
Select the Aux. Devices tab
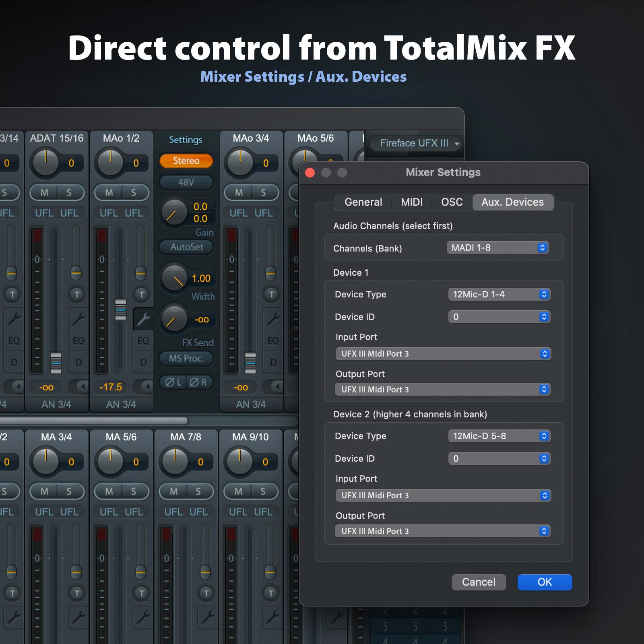[512, 202]
